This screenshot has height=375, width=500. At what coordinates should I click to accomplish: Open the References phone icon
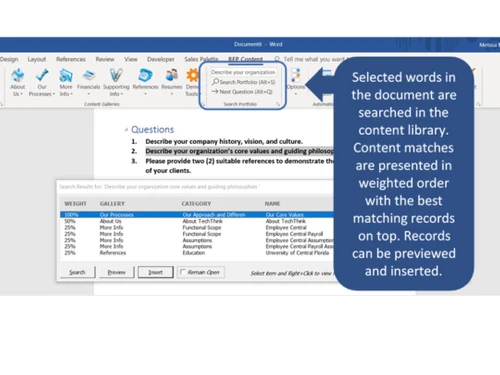click(145, 75)
